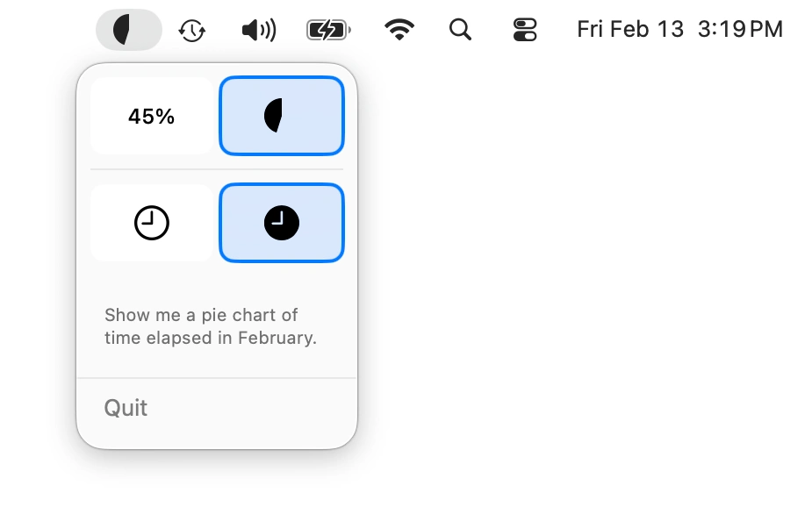
Task: Open the Wi-Fi status menu
Action: [x=399, y=29]
